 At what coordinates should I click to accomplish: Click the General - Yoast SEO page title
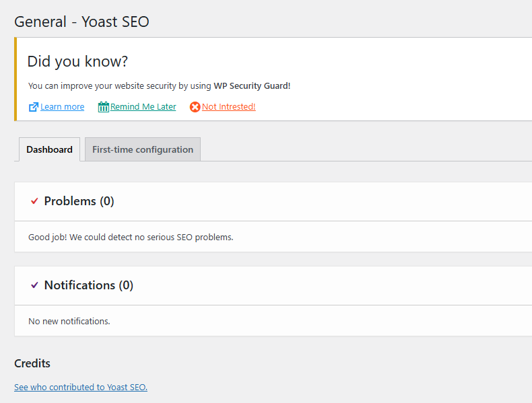tap(81, 22)
